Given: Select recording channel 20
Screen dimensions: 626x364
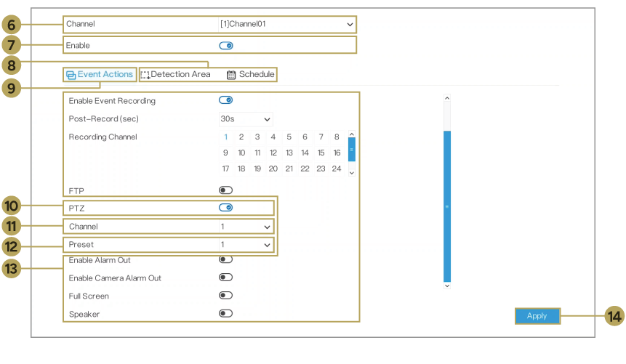Looking at the screenshot, I should pos(273,169).
